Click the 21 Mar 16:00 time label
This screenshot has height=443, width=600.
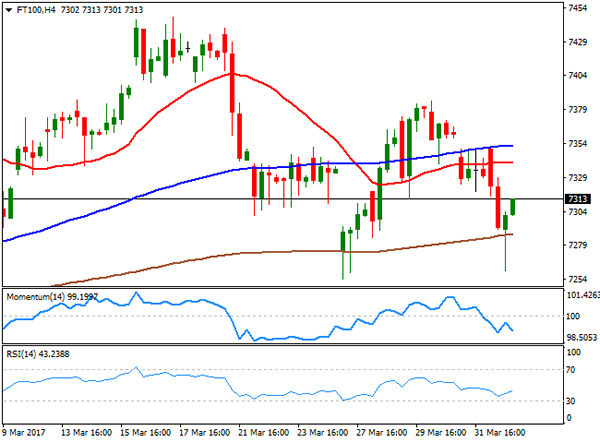264,433
